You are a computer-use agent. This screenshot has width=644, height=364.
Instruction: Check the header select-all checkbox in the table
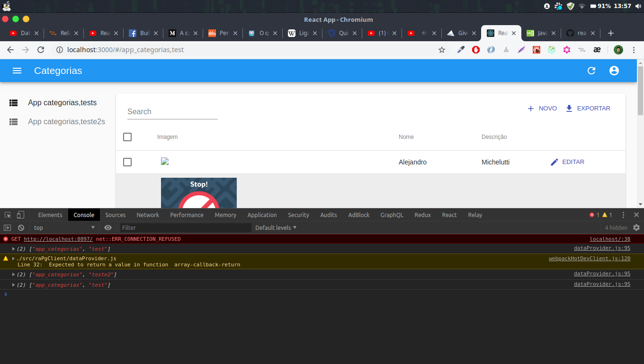[127, 137]
